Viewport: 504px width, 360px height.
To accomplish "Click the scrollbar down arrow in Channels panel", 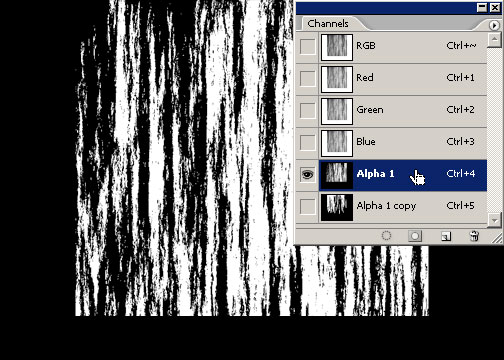I will click(x=494, y=220).
